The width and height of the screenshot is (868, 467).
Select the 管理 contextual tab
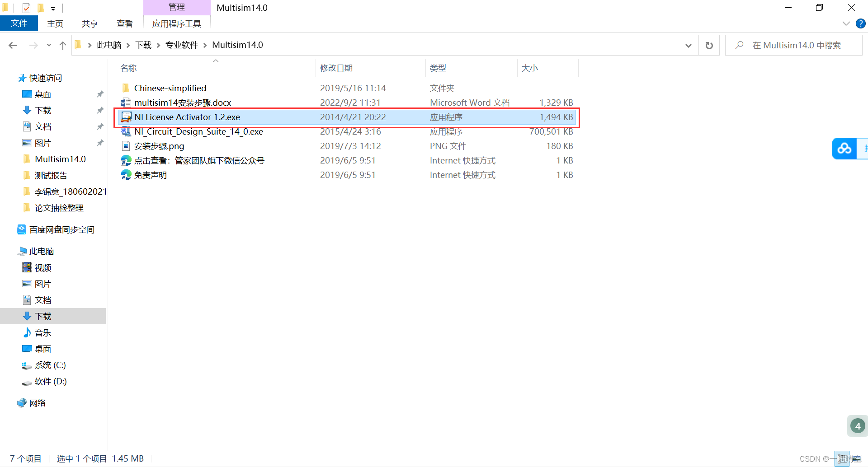coord(177,7)
